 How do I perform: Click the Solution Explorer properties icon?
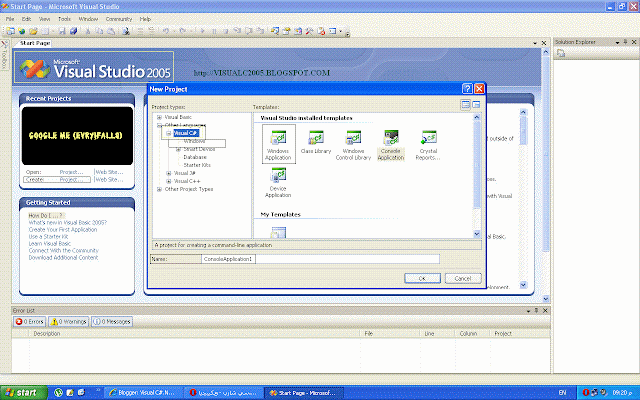[561, 53]
